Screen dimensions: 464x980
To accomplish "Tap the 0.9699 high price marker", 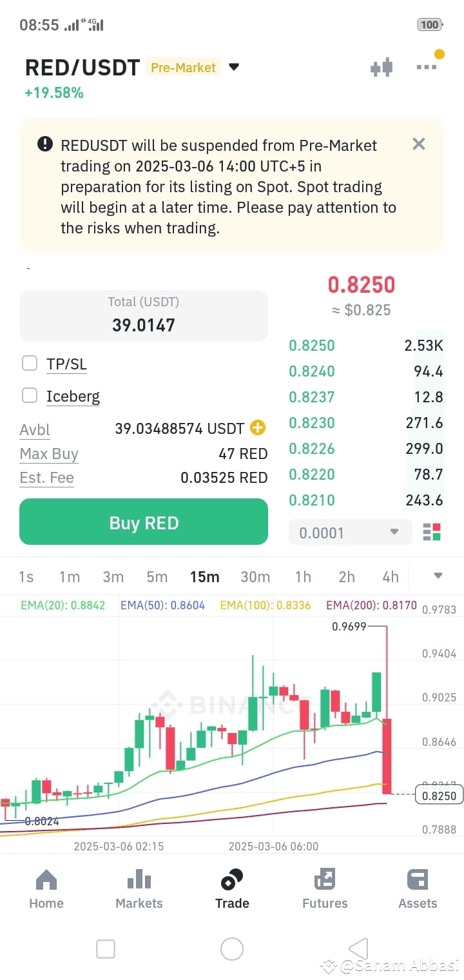I will (349, 626).
